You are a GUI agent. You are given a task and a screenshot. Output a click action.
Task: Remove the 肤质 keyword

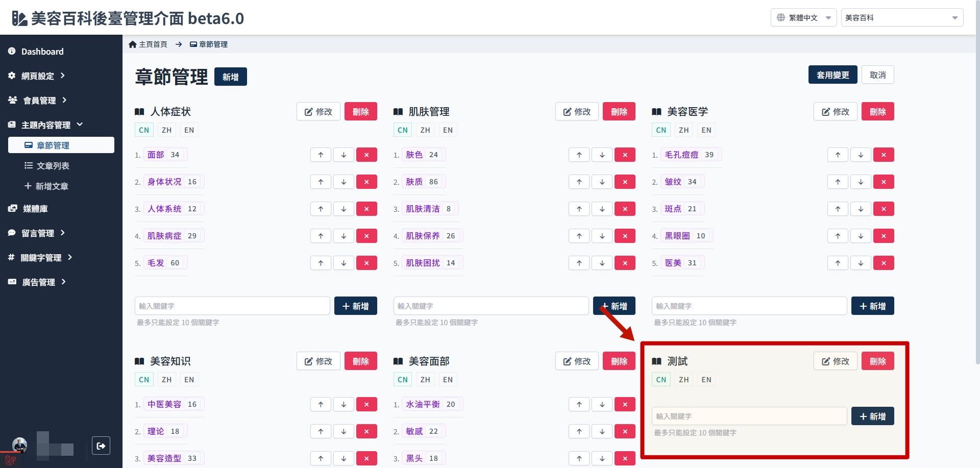coord(625,182)
